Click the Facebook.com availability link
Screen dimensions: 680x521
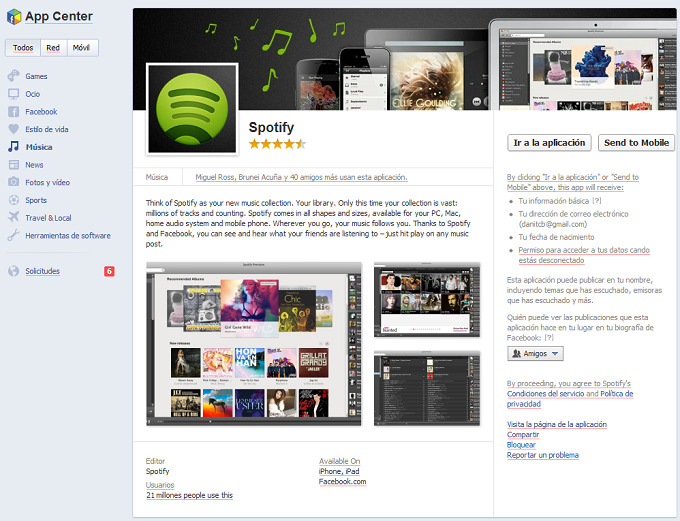tap(343, 482)
